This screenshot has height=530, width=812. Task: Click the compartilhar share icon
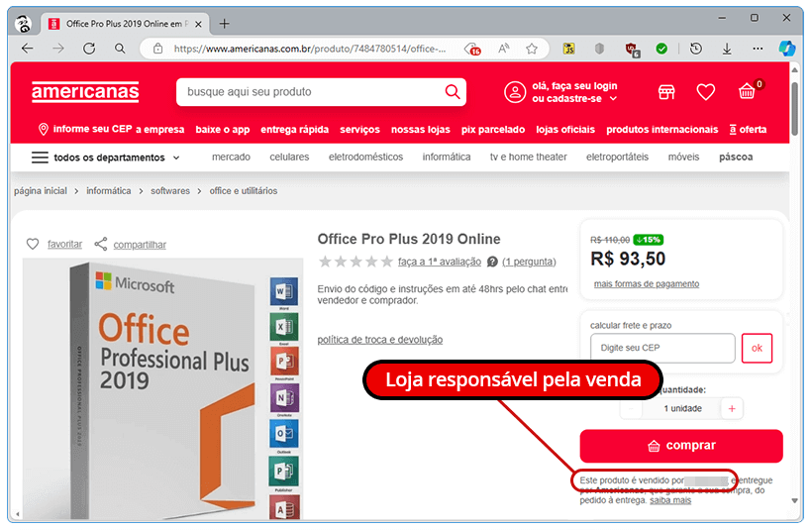tap(100, 244)
